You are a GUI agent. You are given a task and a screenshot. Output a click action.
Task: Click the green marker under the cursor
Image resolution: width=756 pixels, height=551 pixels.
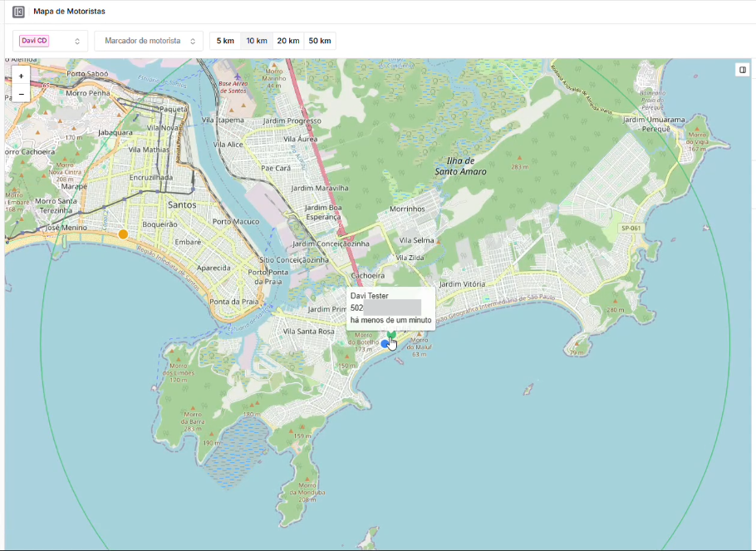click(x=391, y=334)
